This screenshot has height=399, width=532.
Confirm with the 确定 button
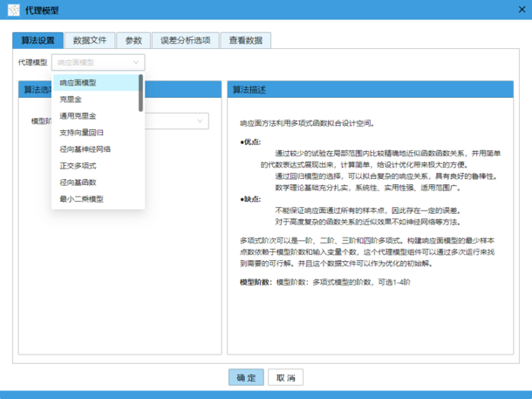(246, 377)
